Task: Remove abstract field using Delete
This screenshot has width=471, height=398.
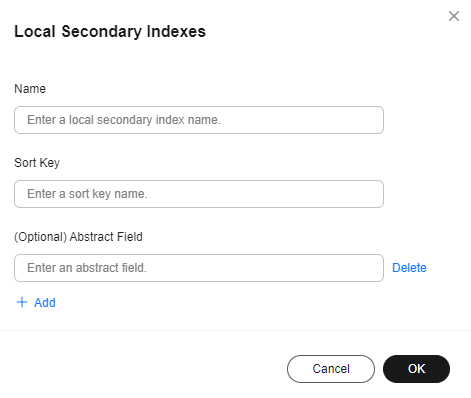Action: (x=409, y=268)
